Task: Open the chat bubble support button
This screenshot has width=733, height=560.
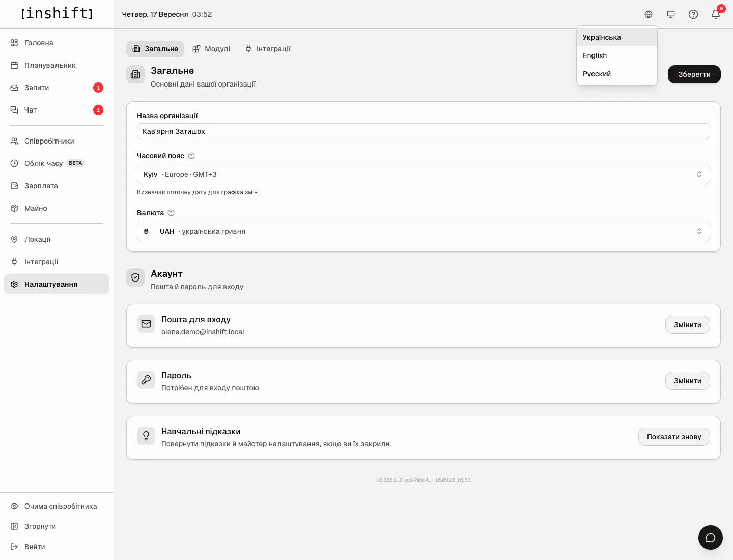Action: (711, 538)
